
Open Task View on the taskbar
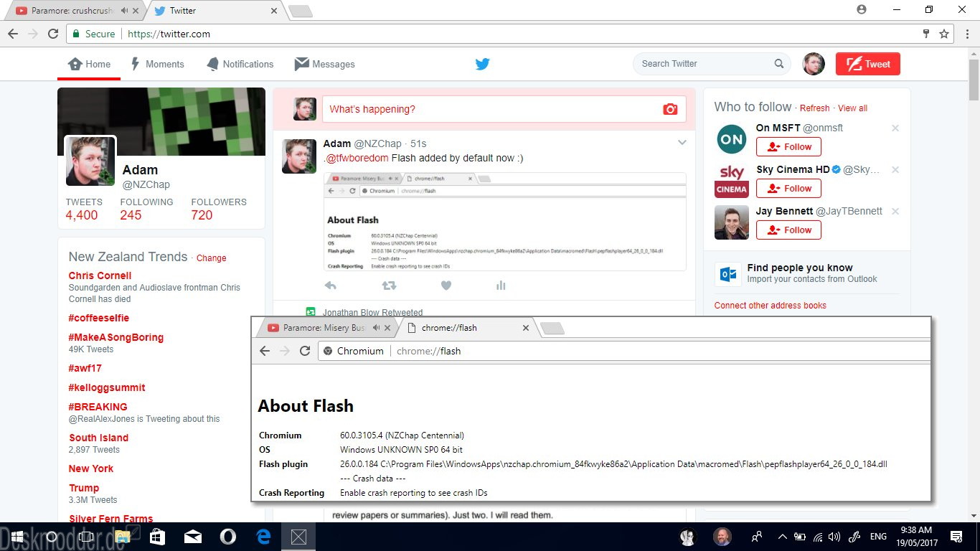86,537
